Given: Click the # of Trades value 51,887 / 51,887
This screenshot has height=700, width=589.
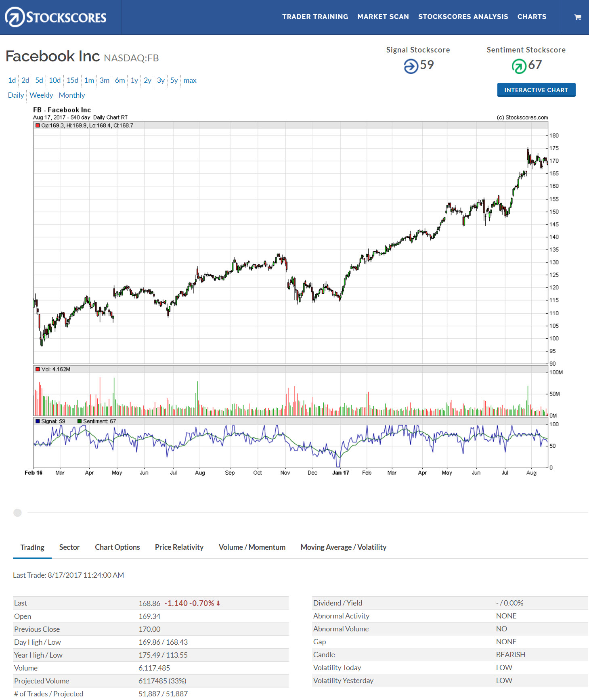Looking at the screenshot, I should click(163, 694).
